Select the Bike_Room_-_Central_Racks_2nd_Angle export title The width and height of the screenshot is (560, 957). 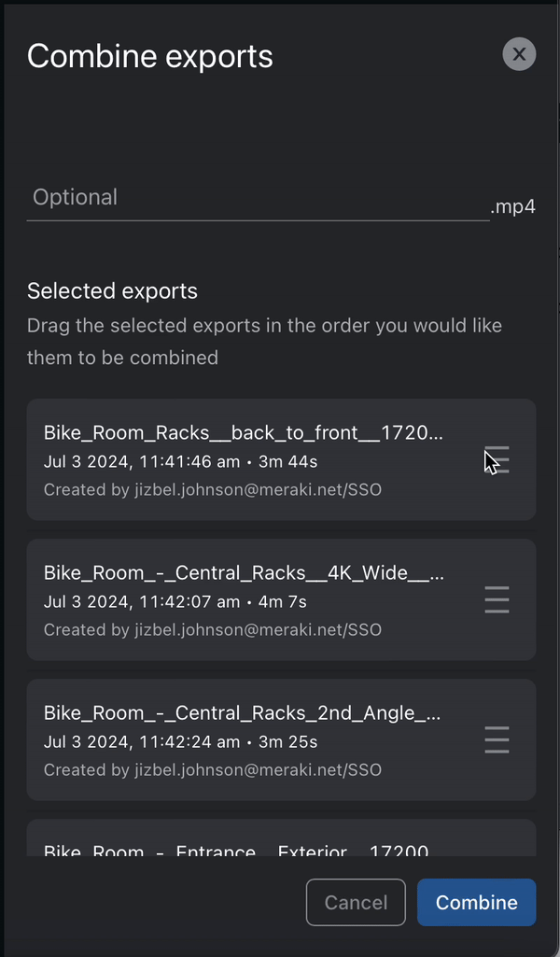click(x=242, y=713)
